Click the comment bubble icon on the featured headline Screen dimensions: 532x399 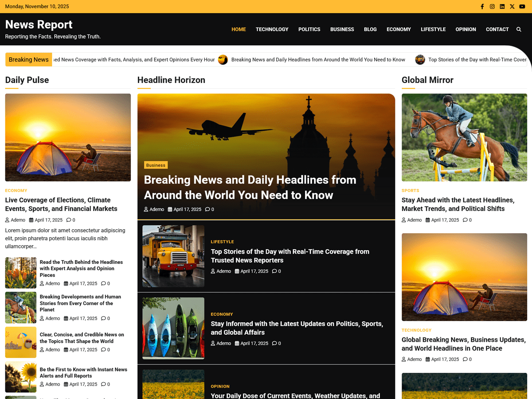click(207, 209)
